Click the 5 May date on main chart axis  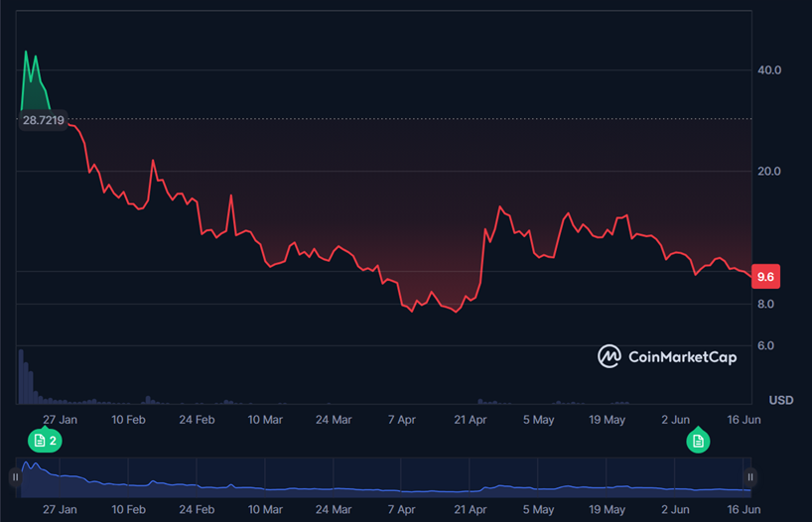[x=539, y=420]
